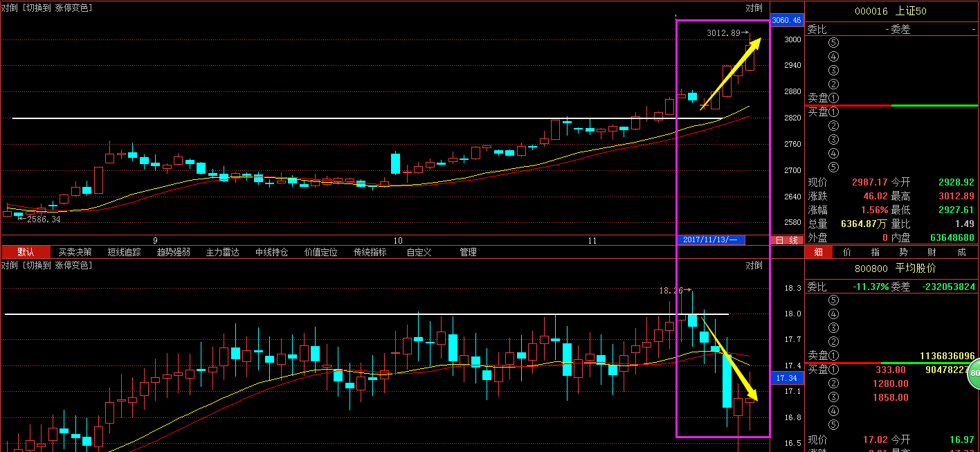Click the 17.34 price axis cursor label
This screenshot has width=980, height=452.
click(x=786, y=378)
